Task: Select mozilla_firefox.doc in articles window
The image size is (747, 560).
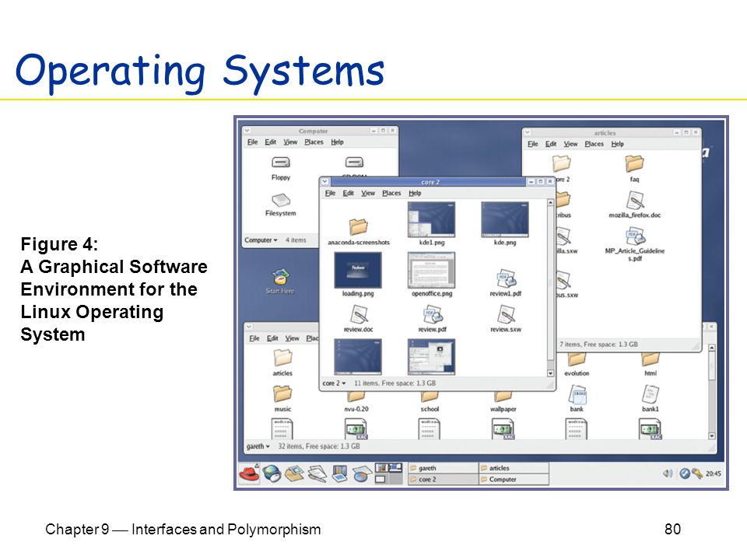Action: coord(635,200)
